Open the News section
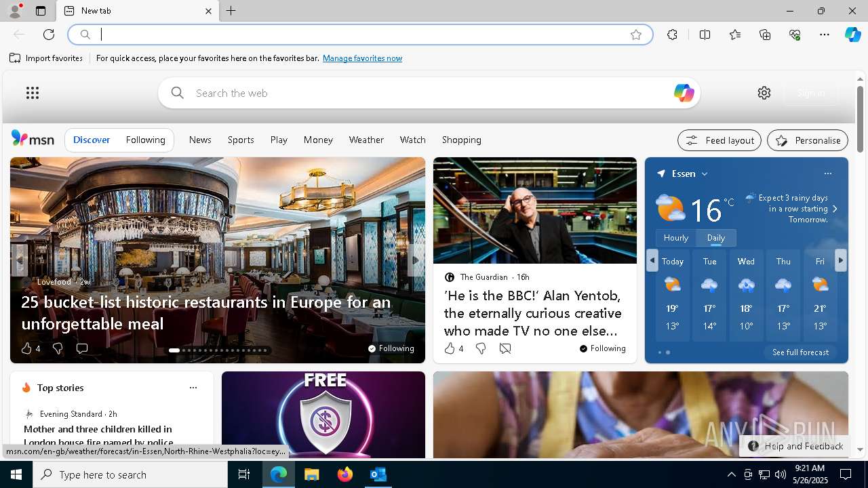This screenshot has width=868, height=488. pos(200,140)
